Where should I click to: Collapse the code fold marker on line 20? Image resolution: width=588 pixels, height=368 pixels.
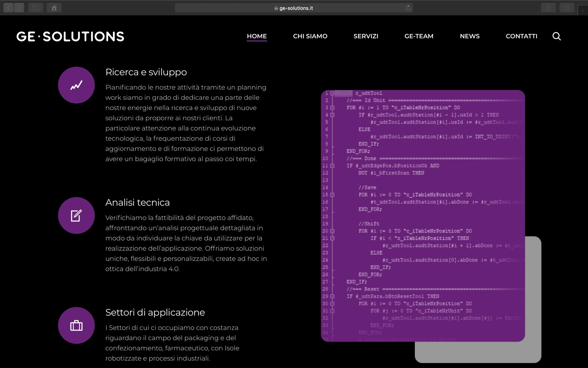(332, 231)
